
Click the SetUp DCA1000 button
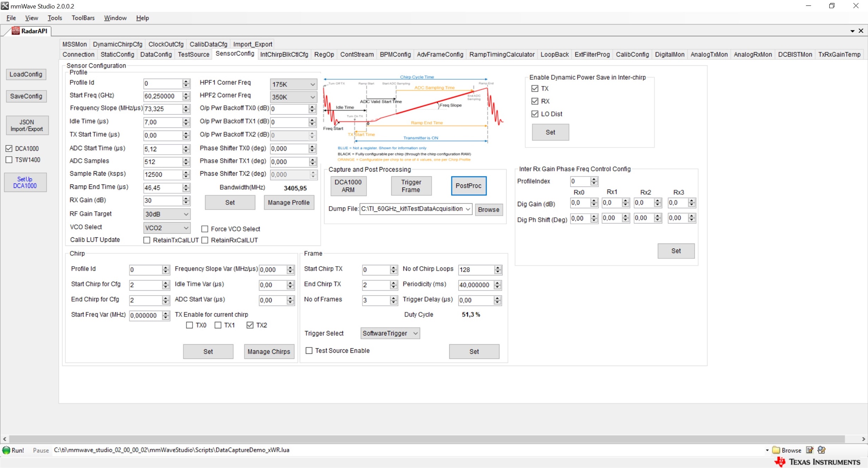click(25, 182)
